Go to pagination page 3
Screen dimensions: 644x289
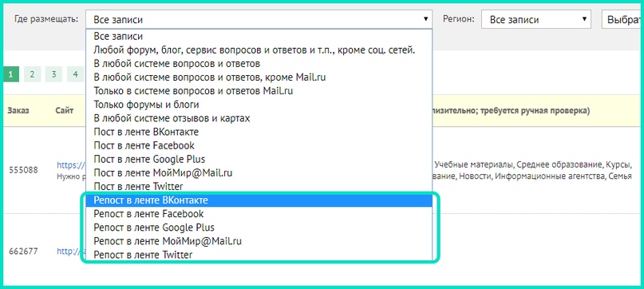coord(53,74)
